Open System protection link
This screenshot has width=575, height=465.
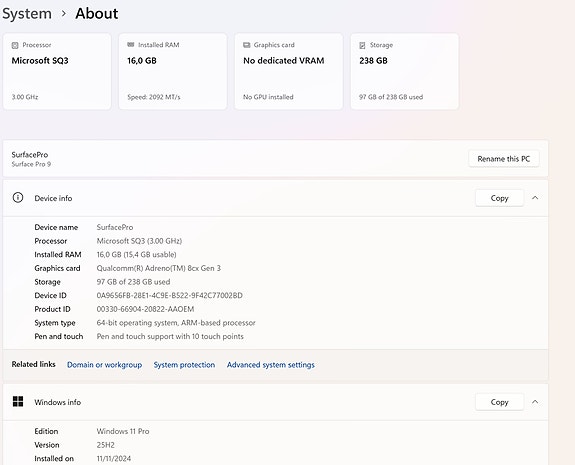(x=184, y=365)
